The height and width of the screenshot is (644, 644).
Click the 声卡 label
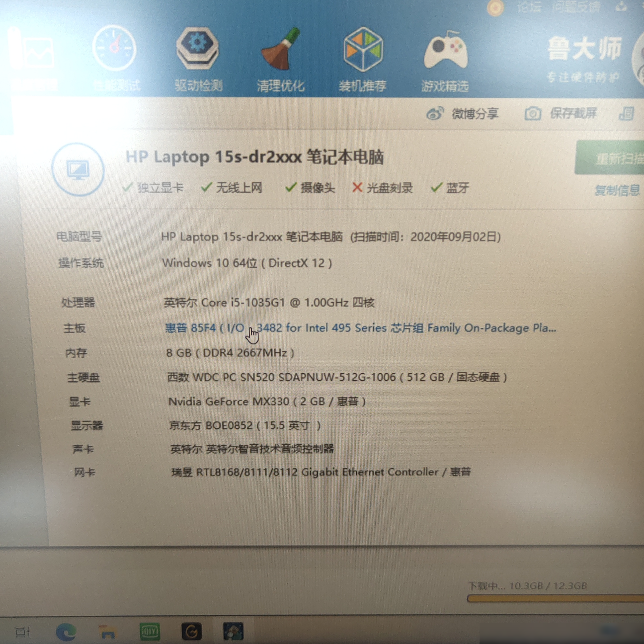[83, 449]
